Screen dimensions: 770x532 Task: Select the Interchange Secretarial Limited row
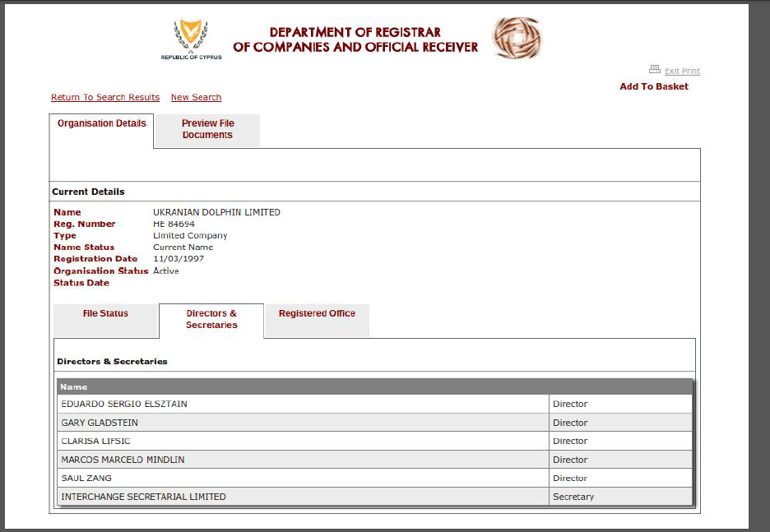point(143,497)
